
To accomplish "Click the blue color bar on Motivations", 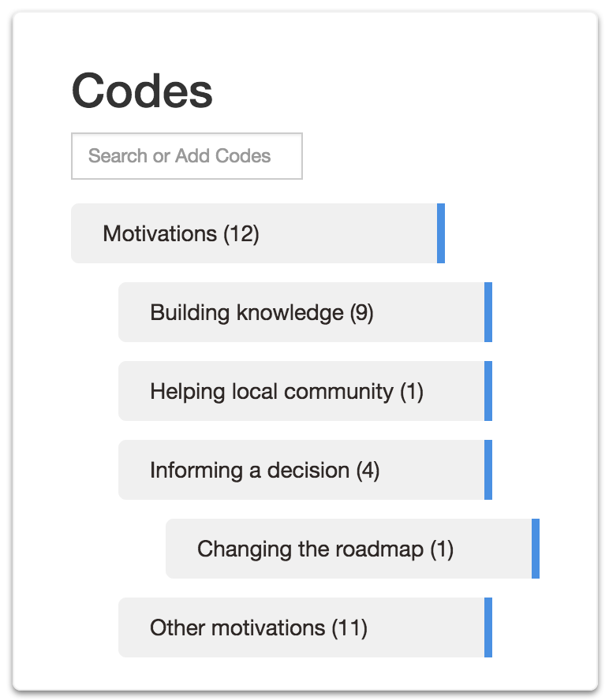I will pyautogui.click(x=441, y=233).
